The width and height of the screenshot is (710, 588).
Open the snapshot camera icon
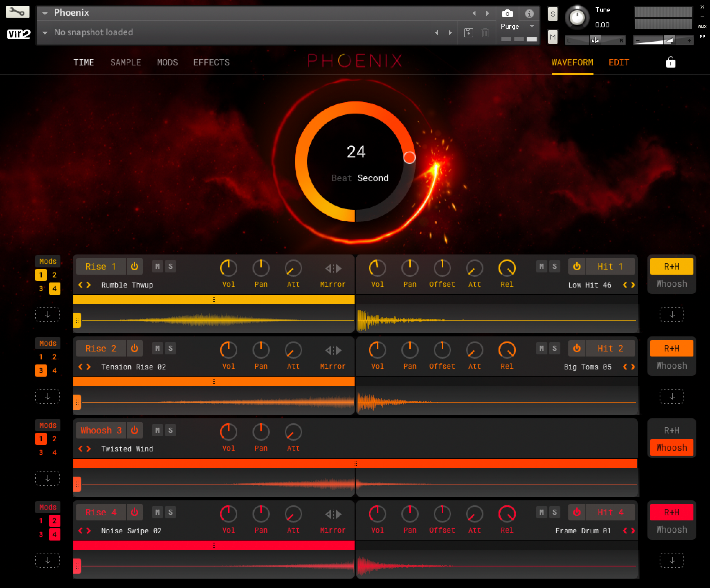pos(507,13)
